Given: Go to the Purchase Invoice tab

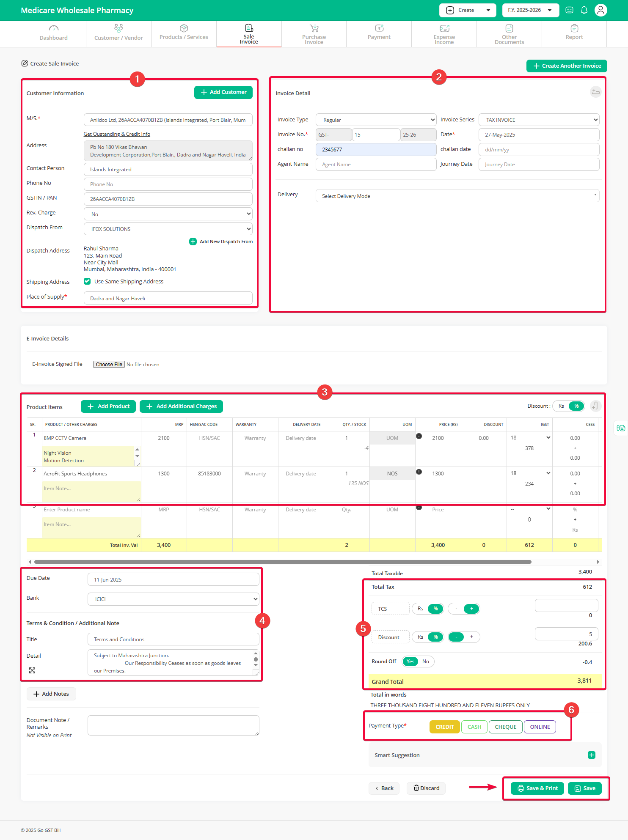Looking at the screenshot, I should [314, 34].
